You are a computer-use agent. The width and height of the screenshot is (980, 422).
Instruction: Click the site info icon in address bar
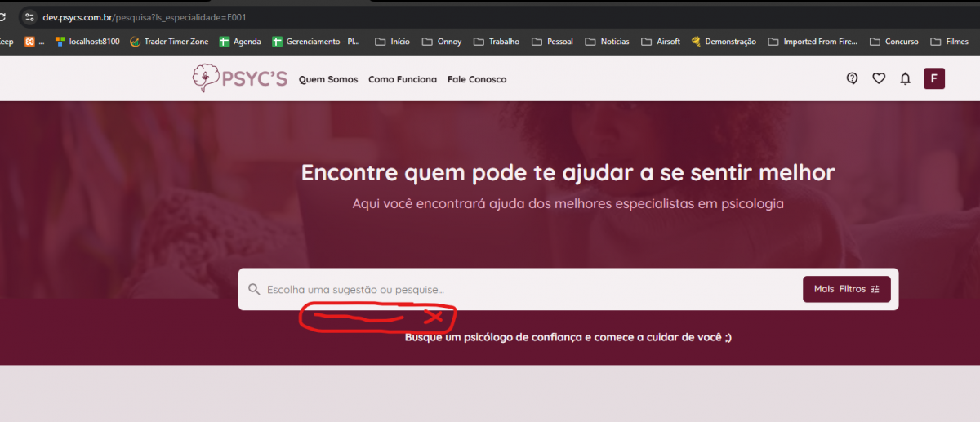click(29, 16)
